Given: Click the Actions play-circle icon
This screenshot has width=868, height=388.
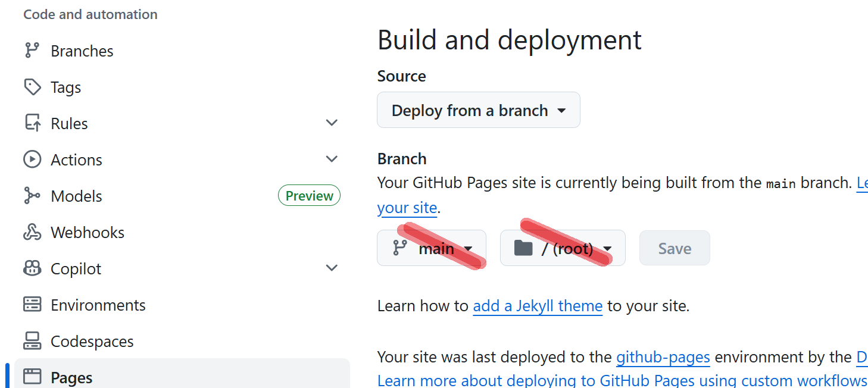Looking at the screenshot, I should tap(32, 160).
